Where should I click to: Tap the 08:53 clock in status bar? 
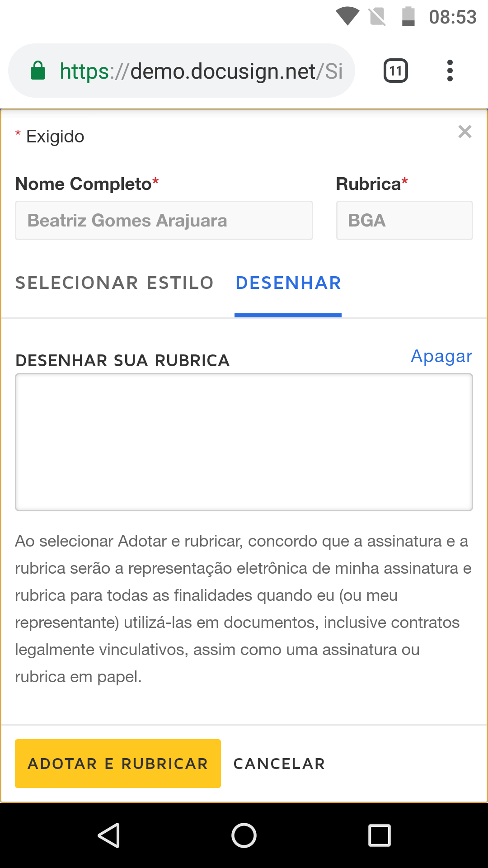click(x=452, y=17)
